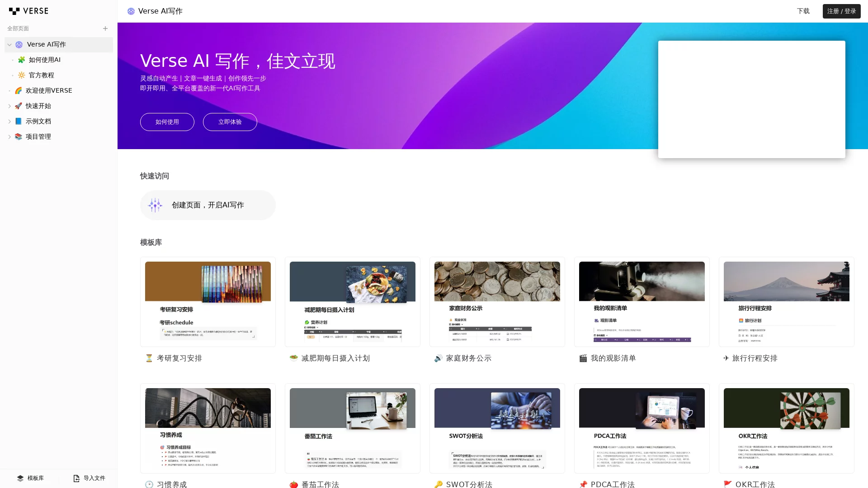
Task: Open the sun icon 官方教程 page
Action: [21, 75]
